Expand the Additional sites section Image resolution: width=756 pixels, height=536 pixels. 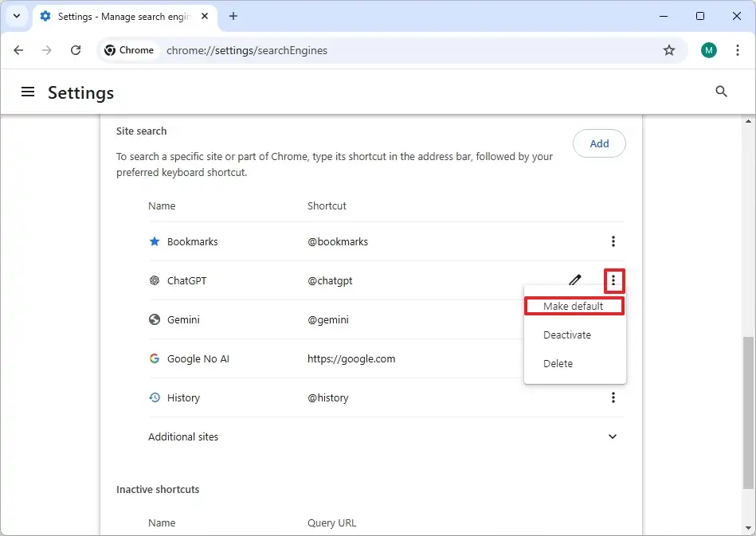tap(613, 436)
